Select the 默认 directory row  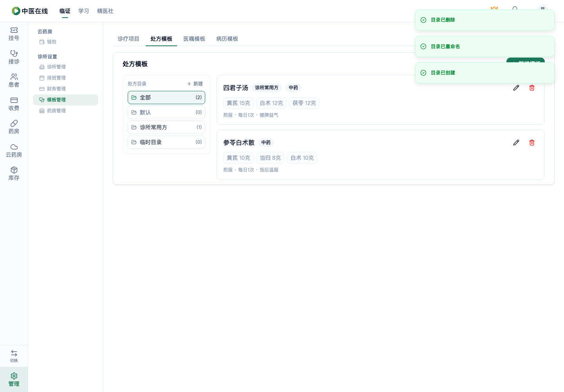pos(166,112)
